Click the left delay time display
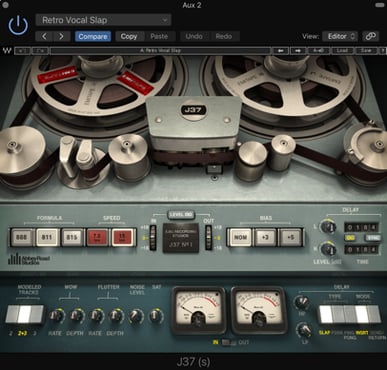The image size is (387, 370). [361, 228]
